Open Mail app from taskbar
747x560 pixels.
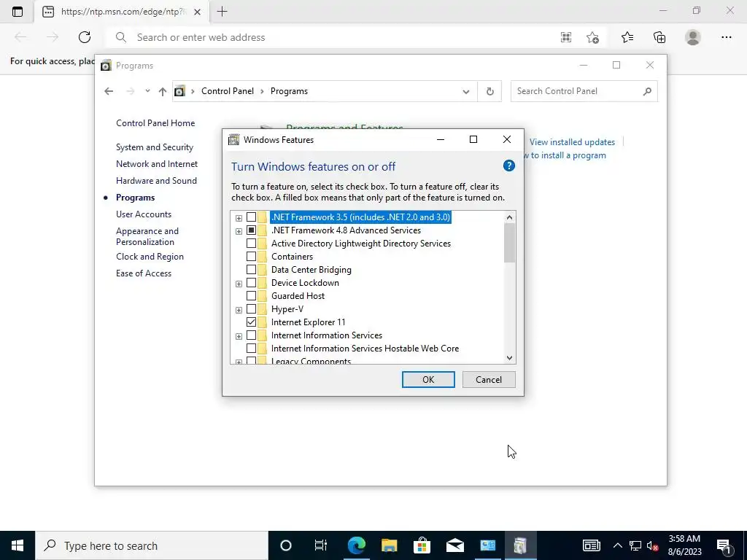pos(455,545)
